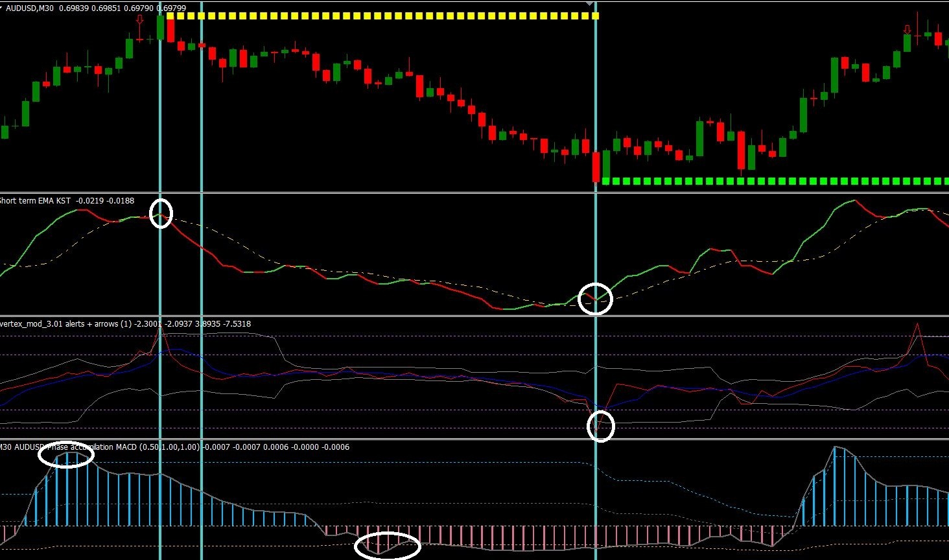
Task: Click the -0.0000 MACD value
Action: pos(306,447)
